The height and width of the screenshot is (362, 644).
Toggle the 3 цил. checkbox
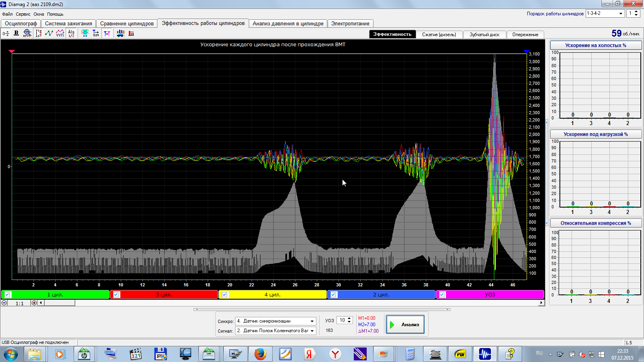click(116, 294)
